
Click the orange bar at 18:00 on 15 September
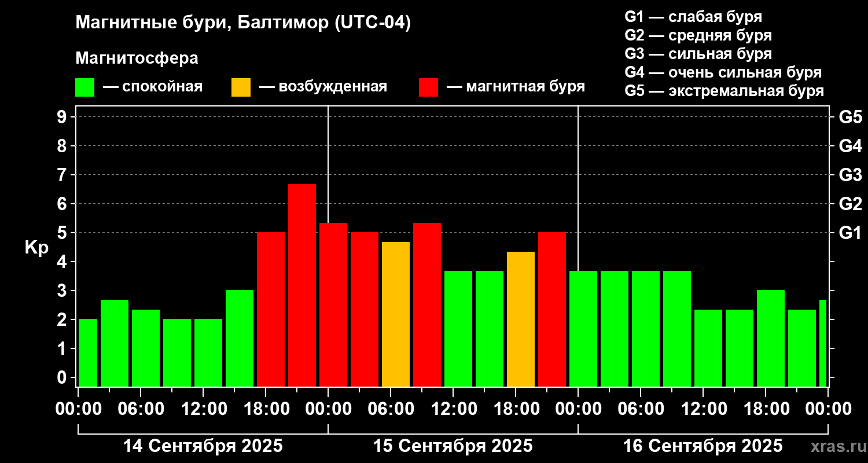pos(521,319)
